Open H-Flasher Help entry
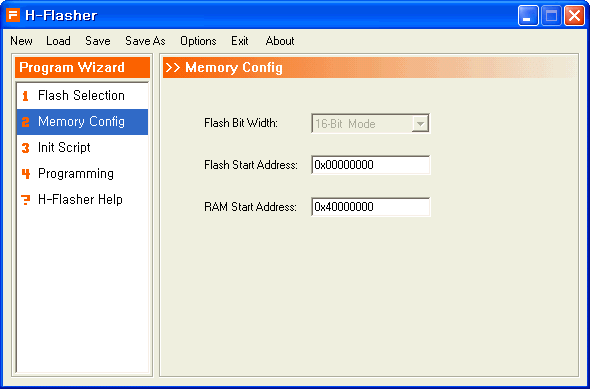The height and width of the screenshot is (389, 590). point(82,199)
